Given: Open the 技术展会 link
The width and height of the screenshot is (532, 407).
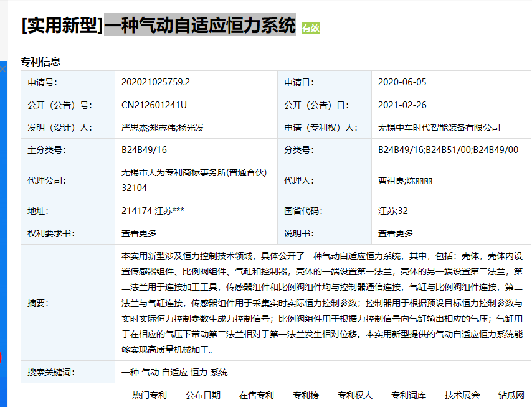Looking at the screenshot, I should pos(462,395).
